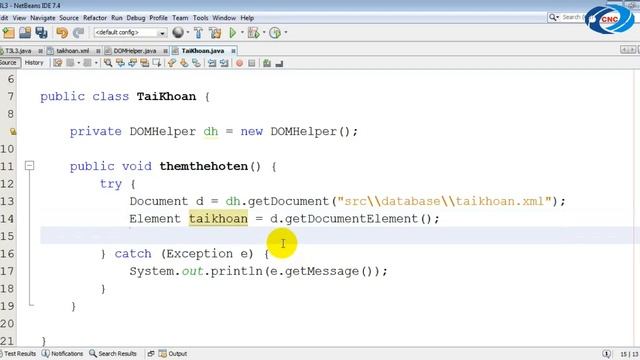
Task: Click the New Project toolbar icon
Action: (x=8, y=33)
